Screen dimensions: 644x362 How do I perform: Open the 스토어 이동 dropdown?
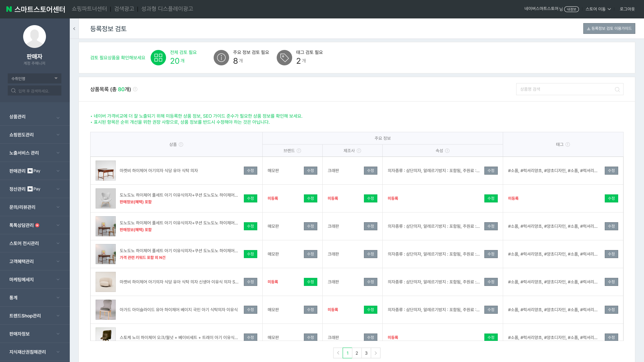598,9
